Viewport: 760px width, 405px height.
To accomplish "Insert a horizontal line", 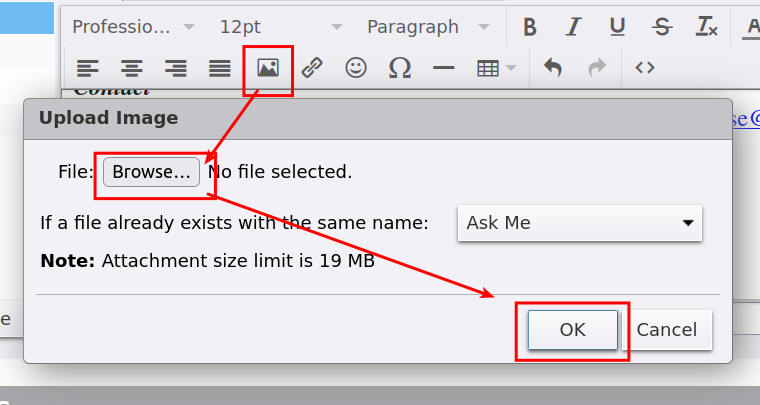I will (444, 68).
